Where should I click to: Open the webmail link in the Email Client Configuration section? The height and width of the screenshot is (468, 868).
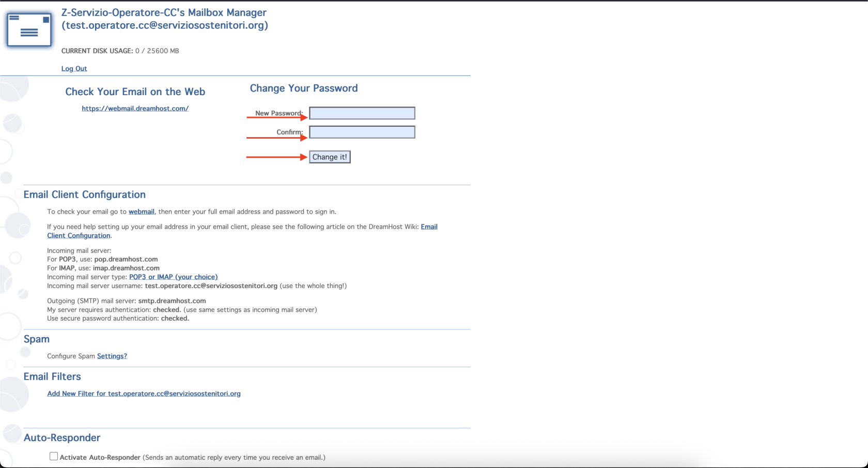point(142,212)
